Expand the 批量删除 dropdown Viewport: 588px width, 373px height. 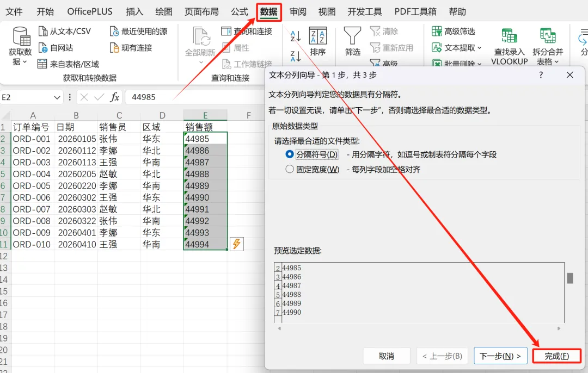480,64
